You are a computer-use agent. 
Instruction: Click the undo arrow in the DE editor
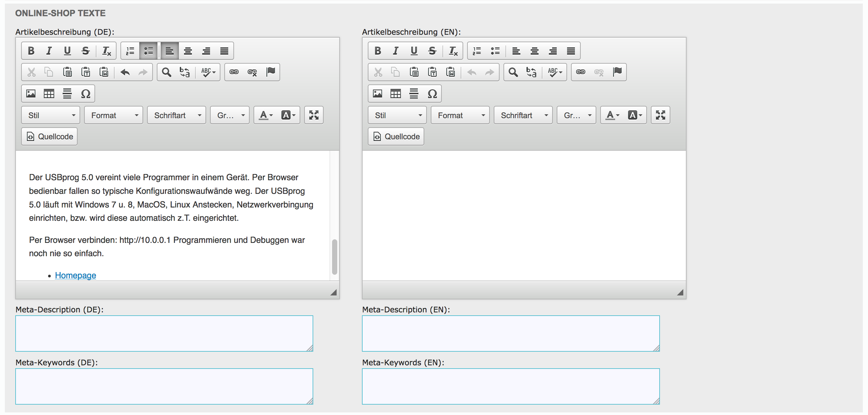[125, 72]
